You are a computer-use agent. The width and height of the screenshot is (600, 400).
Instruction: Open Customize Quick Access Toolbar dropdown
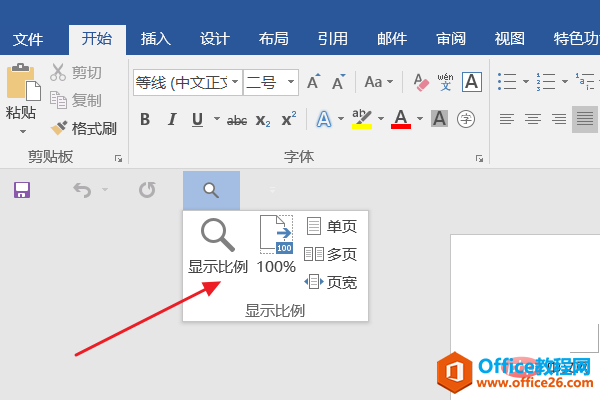[x=272, y=190]
